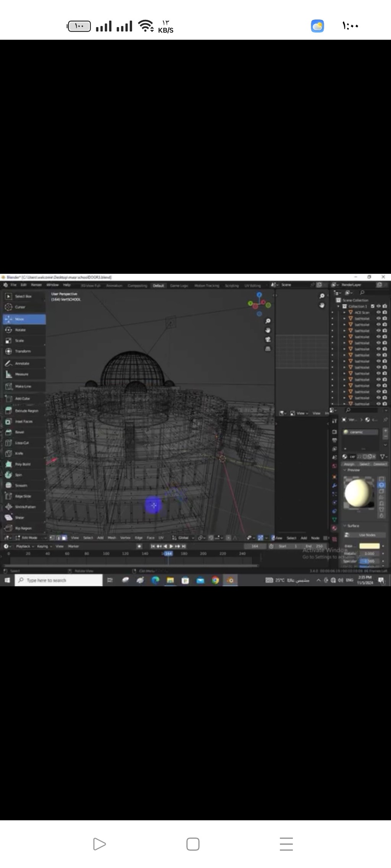
Task: Click the 3D viewport zoom magnifier icon
Action: pos(268,321)
